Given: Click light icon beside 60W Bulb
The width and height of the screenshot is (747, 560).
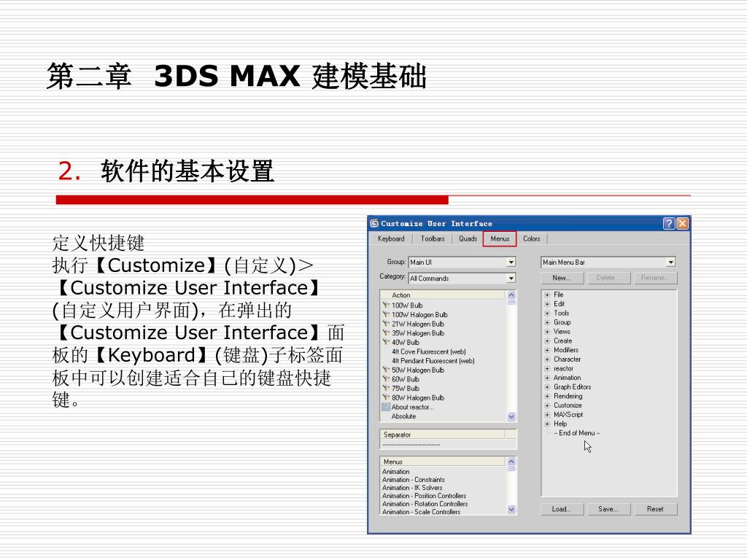Looking at the screenshot, I should coord(386,379).
